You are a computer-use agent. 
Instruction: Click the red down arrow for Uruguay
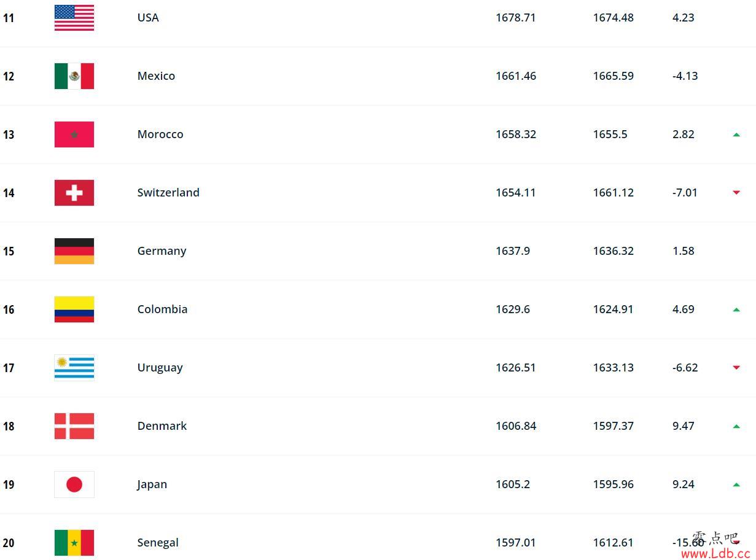tap(736, 368)
